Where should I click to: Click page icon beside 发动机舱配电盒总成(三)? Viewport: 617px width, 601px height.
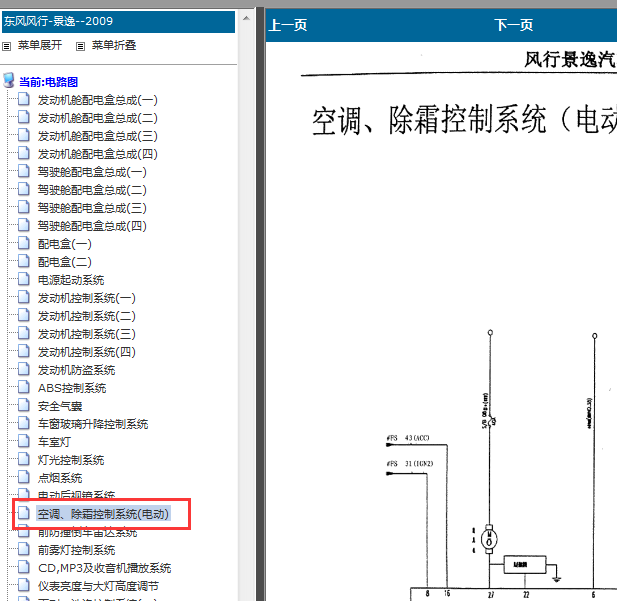pyautogui.click(x=24, y=135)
